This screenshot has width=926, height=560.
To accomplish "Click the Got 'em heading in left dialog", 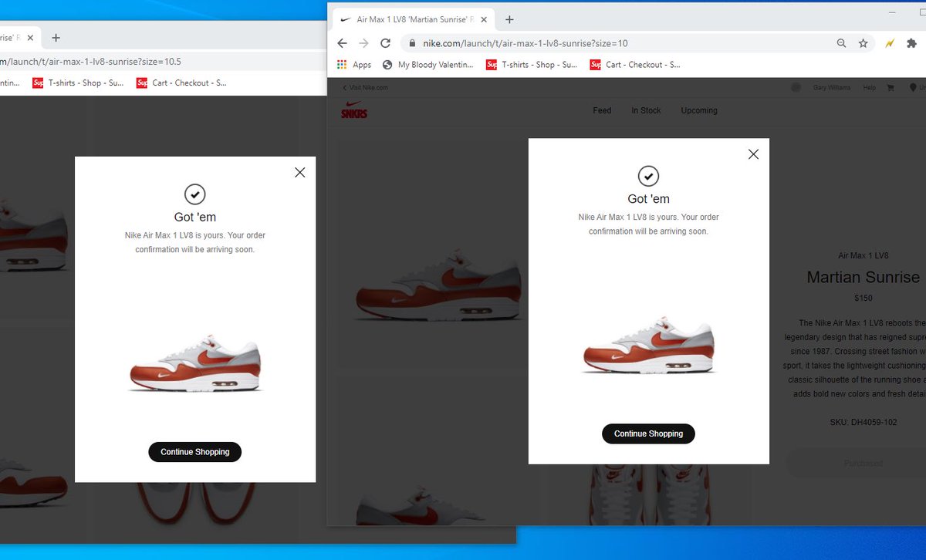I will (194, 218).
